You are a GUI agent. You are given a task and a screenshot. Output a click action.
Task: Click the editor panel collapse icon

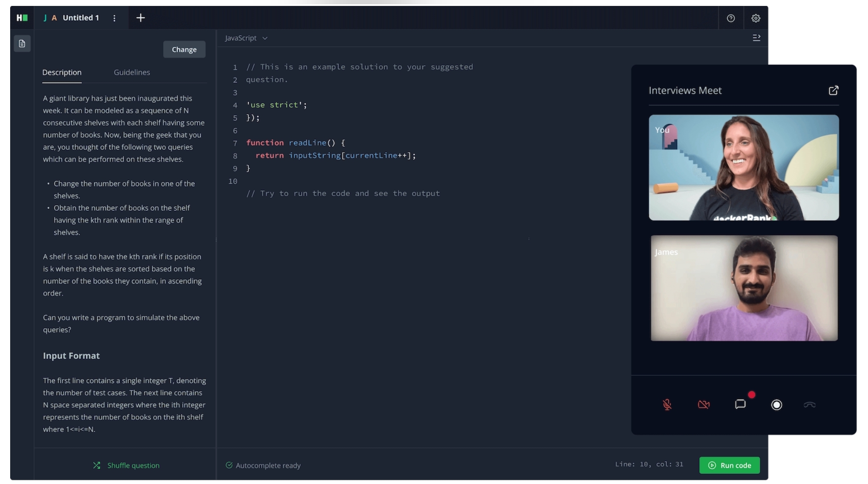(x=756, y=38)
